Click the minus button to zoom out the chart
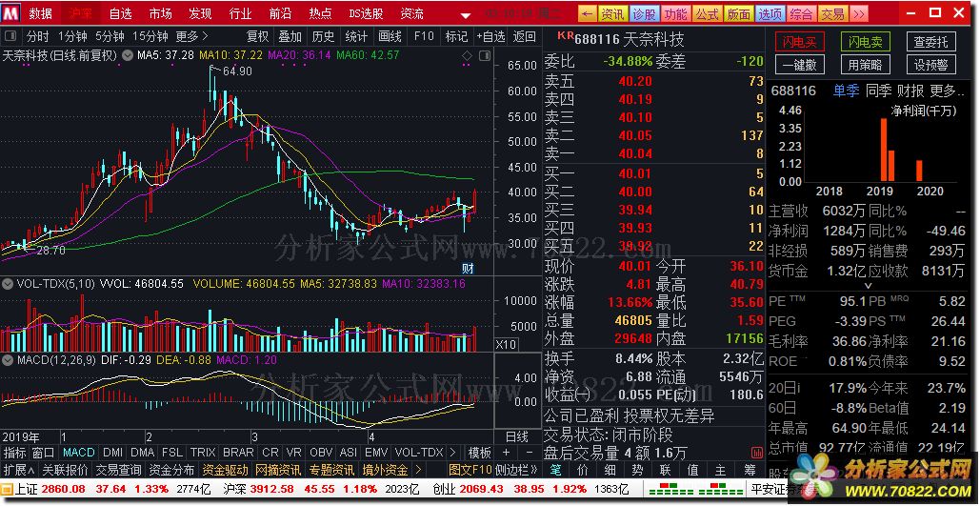 [530, 453]
